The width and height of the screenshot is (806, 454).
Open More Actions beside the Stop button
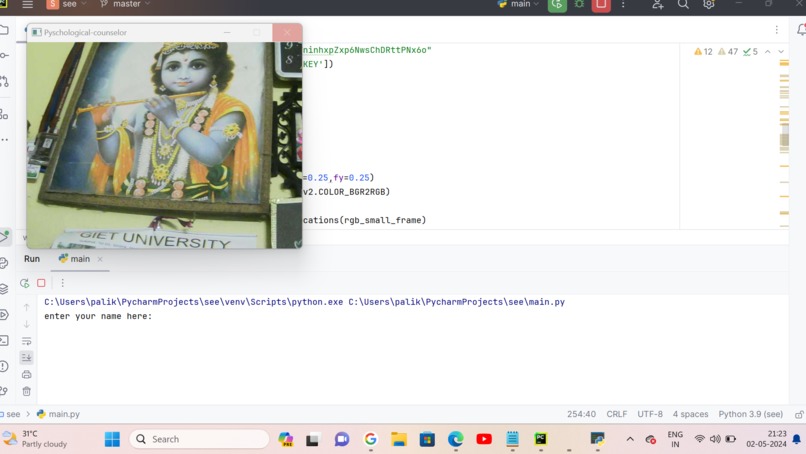(x=623, y=5)
